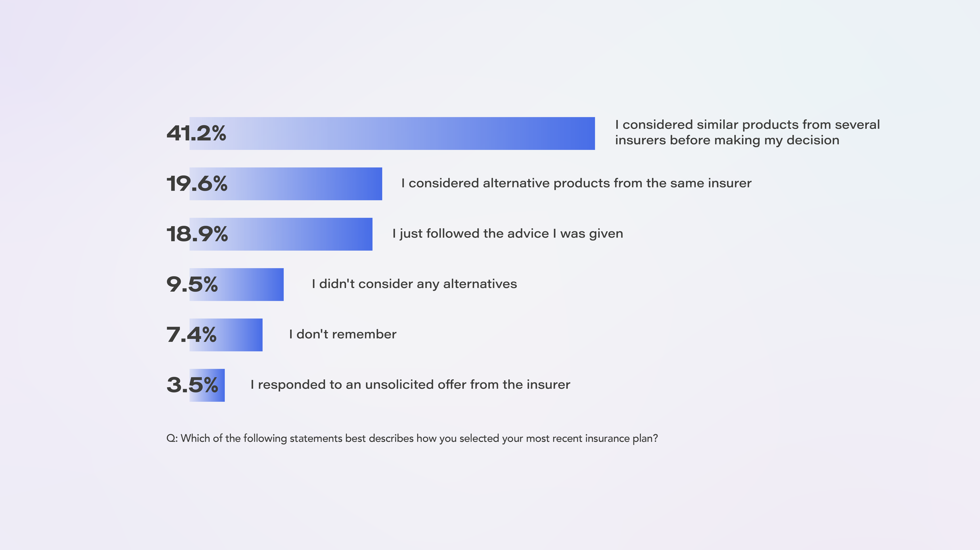Click the 'I don't remember' label
This screenshot has height=550, width=980.
point(343,334)
